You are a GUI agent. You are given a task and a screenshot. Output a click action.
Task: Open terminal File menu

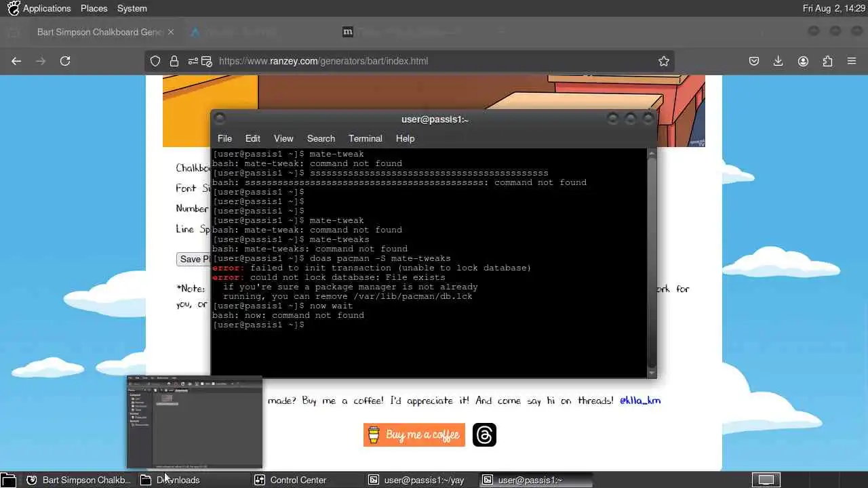(224, 138)
